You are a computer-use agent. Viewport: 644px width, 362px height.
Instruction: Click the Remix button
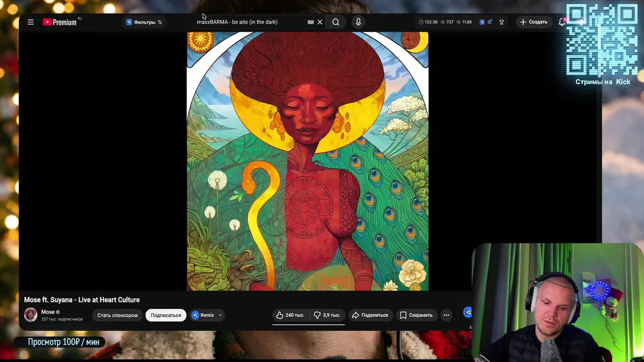coord(203,315)
